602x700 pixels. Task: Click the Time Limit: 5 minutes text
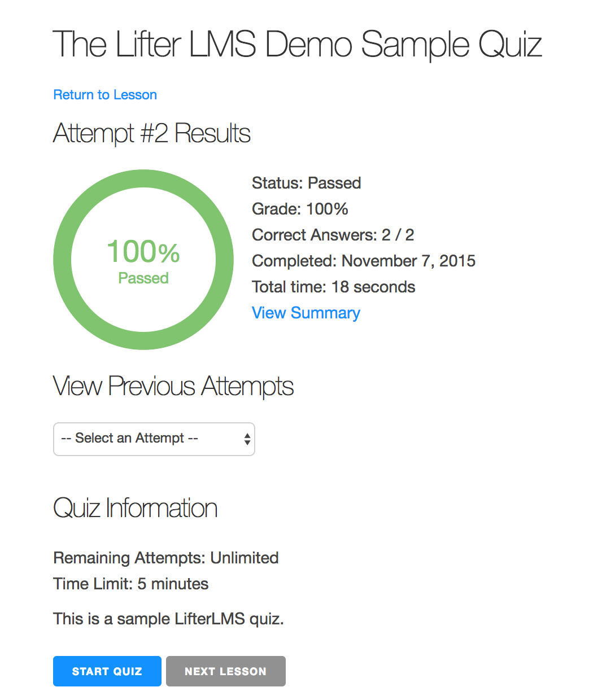[x=131, y=584]
